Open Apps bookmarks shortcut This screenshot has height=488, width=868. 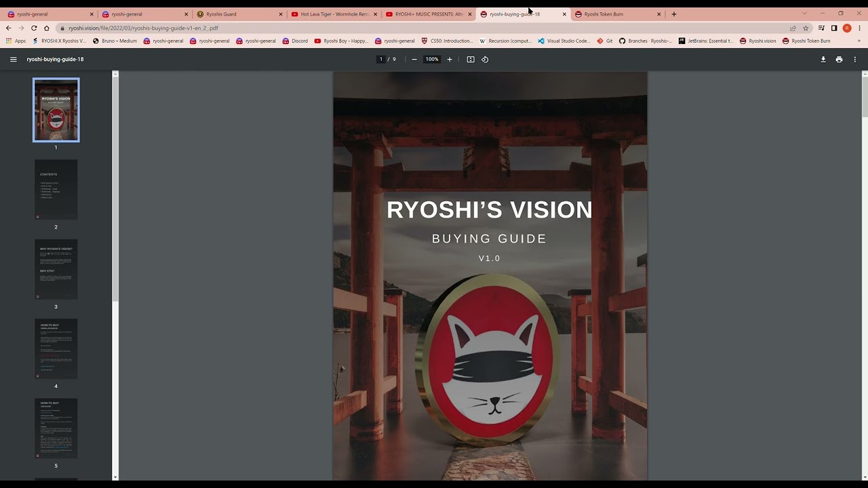point(16,41)
